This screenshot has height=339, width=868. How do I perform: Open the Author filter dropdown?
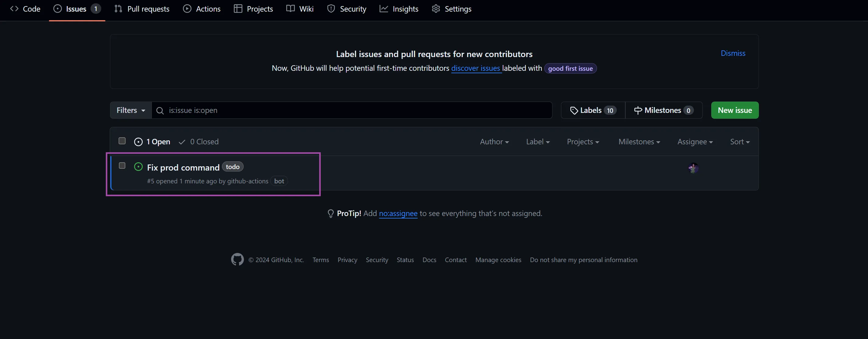tap(494, 142)
